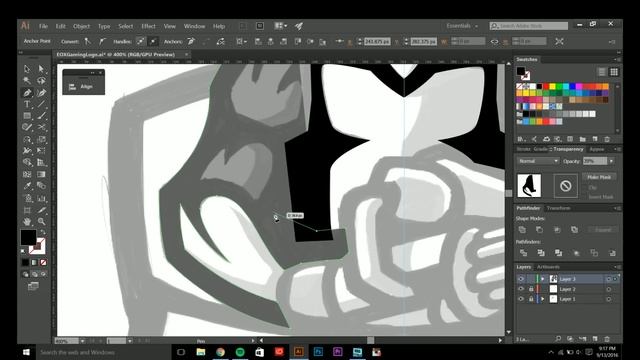Unlock Layer 2 with lock icon

pyautogui.click(x=531, y=289)
